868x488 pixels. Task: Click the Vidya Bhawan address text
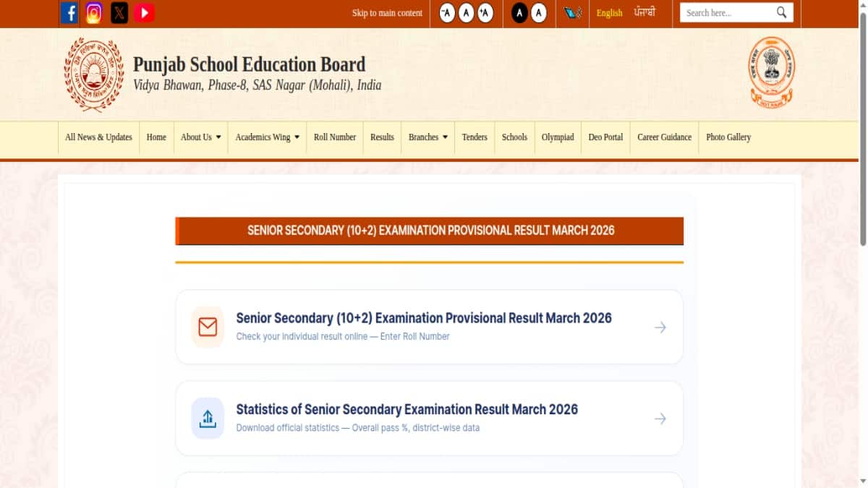click(x=257, y=85)
